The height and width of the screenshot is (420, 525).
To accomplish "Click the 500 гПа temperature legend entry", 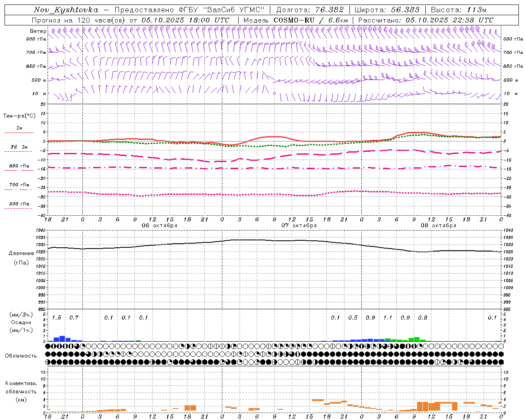I will tap(19, 204).
